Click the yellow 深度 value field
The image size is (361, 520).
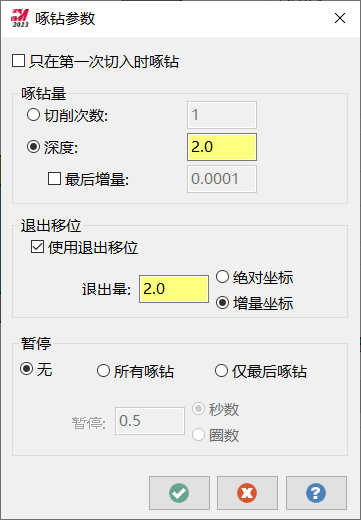click(x=222, y=147)
